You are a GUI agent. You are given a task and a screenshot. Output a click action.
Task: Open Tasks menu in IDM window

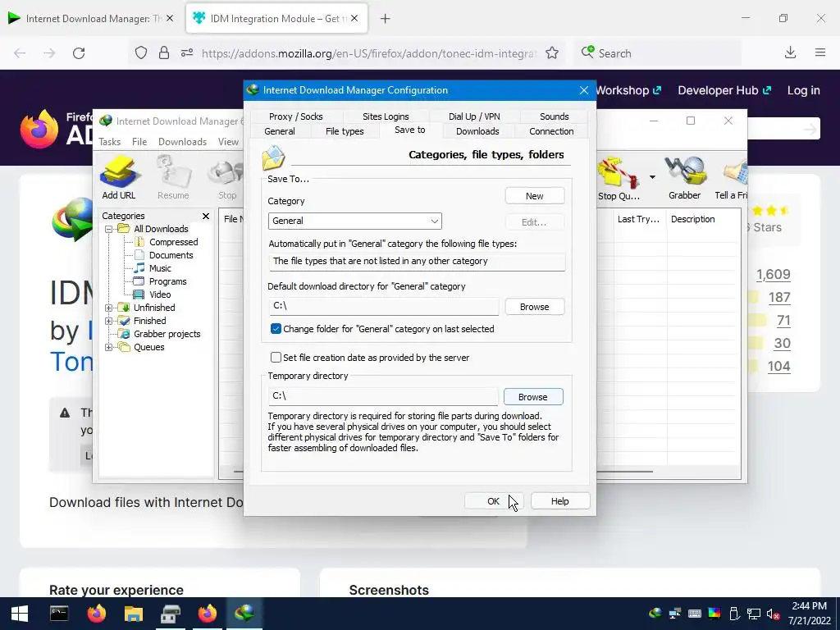[x=110, y=142]
